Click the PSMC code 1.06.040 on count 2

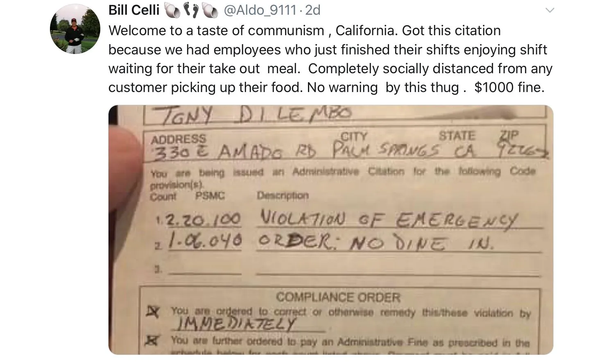coord(205,243)
